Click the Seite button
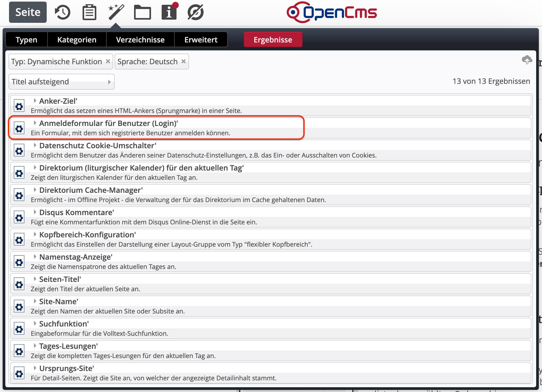Image resolution: width=542 pixels, height=392 pixels. click(28, 12)
